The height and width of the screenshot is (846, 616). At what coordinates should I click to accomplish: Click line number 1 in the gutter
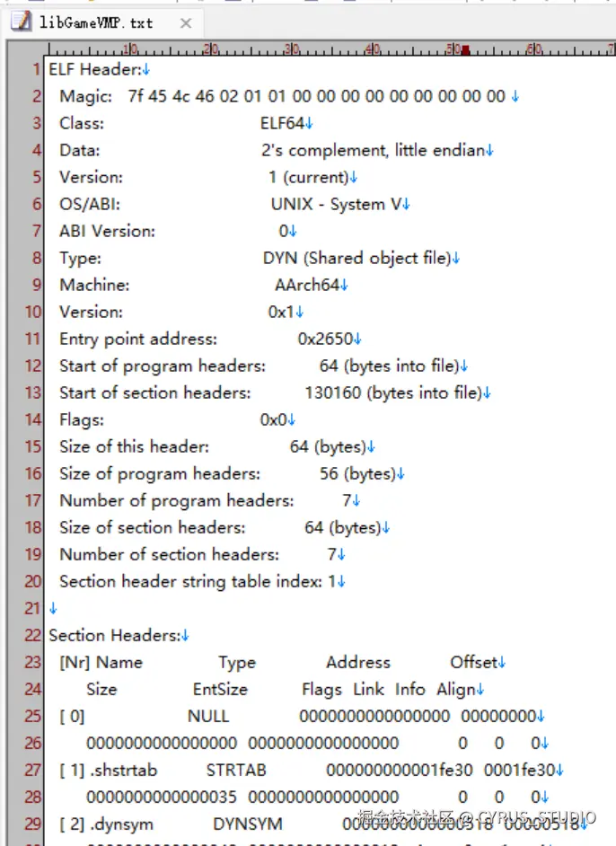click(36, 69)
